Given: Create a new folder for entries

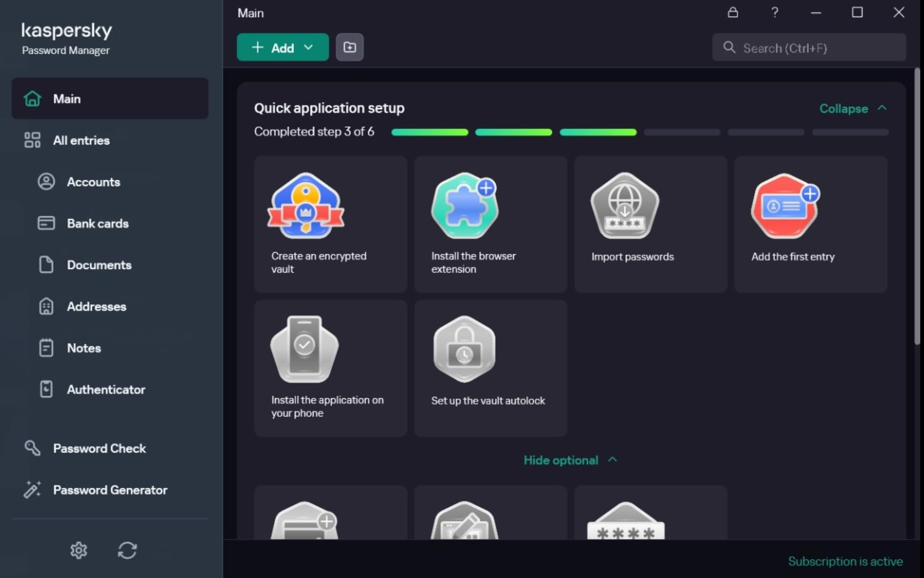Looking at the screenshot, I should pyautogui.click(x=350, y=47).
